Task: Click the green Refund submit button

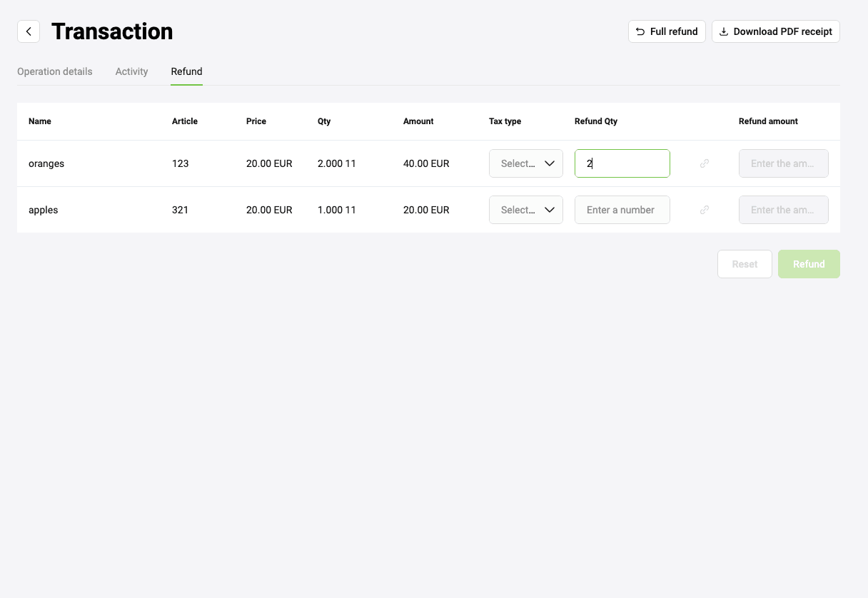Action: pyautogui.click(x=809, y=264)
